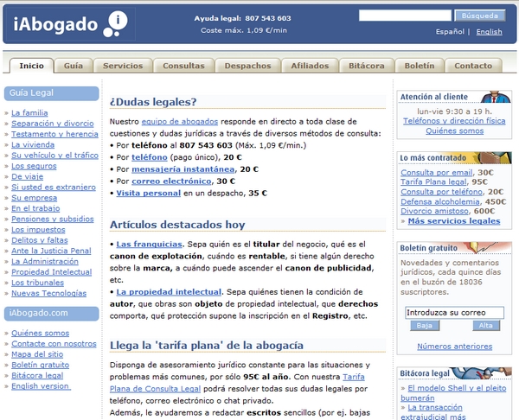The height and width of the screenshot is (420, 519).
Task: Open Mapa del sitio link
Action: pyautogui.click(x=37, y=354)
